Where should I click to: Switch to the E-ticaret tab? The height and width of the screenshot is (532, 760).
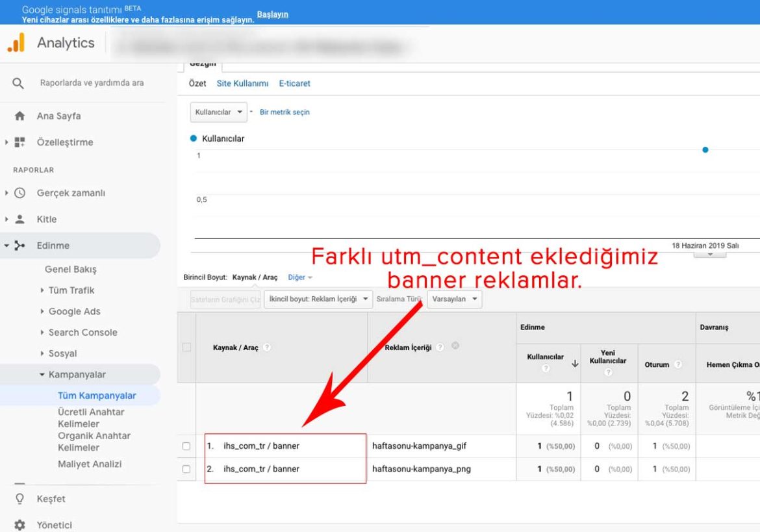pos(294,84)
